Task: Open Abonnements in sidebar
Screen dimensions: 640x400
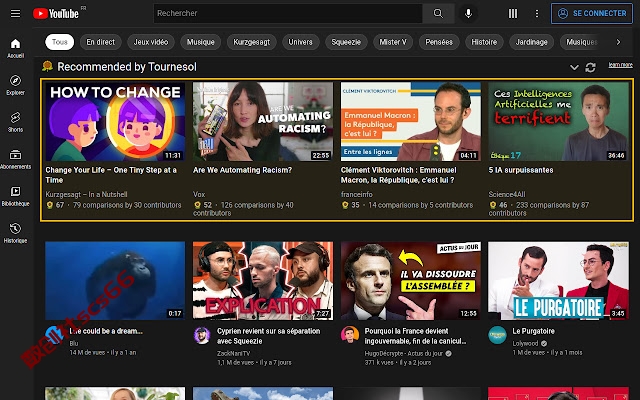Action: (16, 159)
